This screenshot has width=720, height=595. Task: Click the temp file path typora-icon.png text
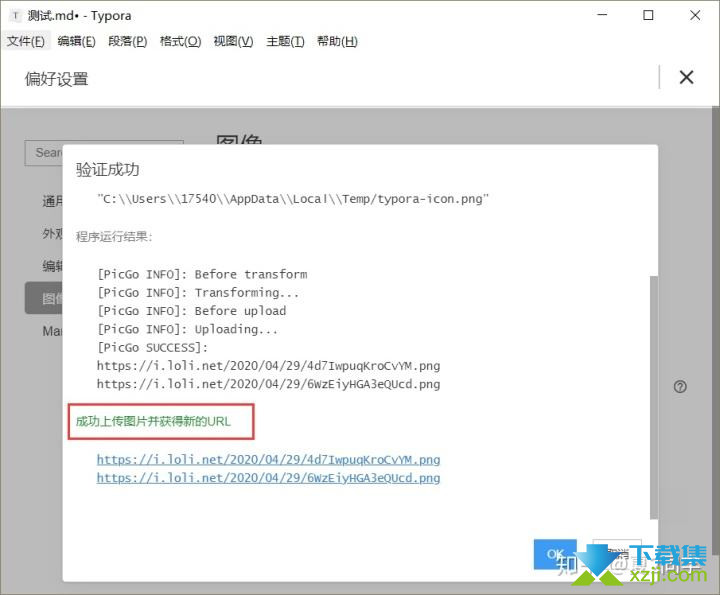pyautogui.click(x=293, y=199)
